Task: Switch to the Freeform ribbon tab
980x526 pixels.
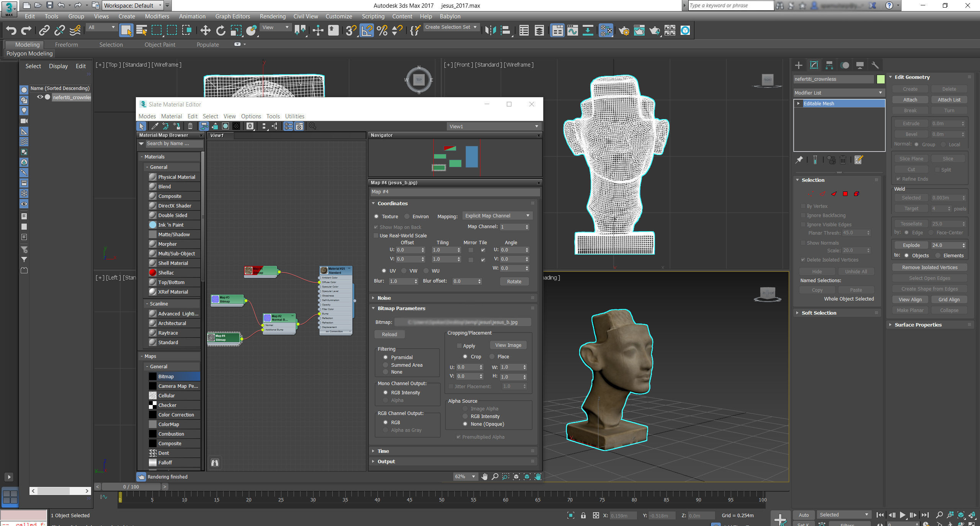Action: tap(66, 44)
